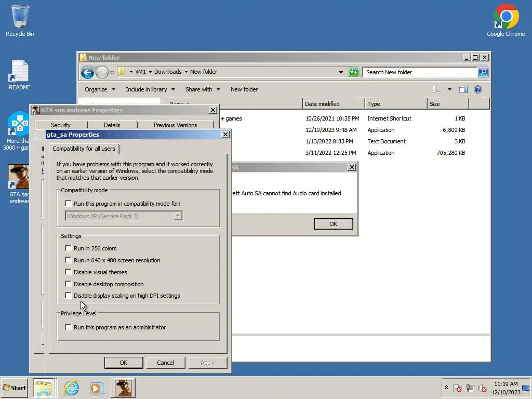Open the GTA san andreas desktop shortcut
This screenshot has width=532, height=399.
coord(18,184)
